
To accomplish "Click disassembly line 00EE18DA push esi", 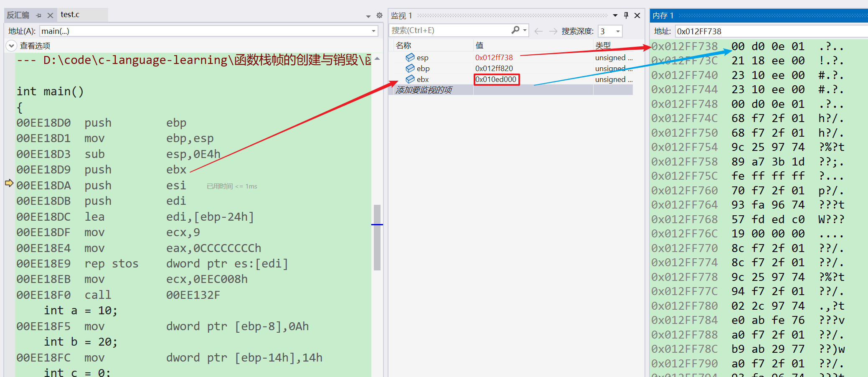I will pyautogui.click(x=102, y=186).
